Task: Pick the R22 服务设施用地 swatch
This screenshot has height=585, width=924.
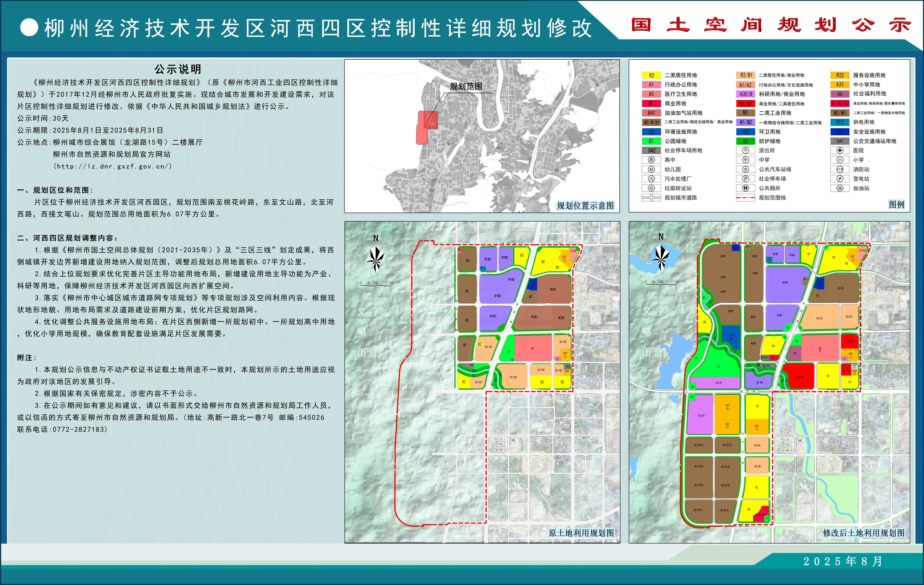Action: point(840,75)
